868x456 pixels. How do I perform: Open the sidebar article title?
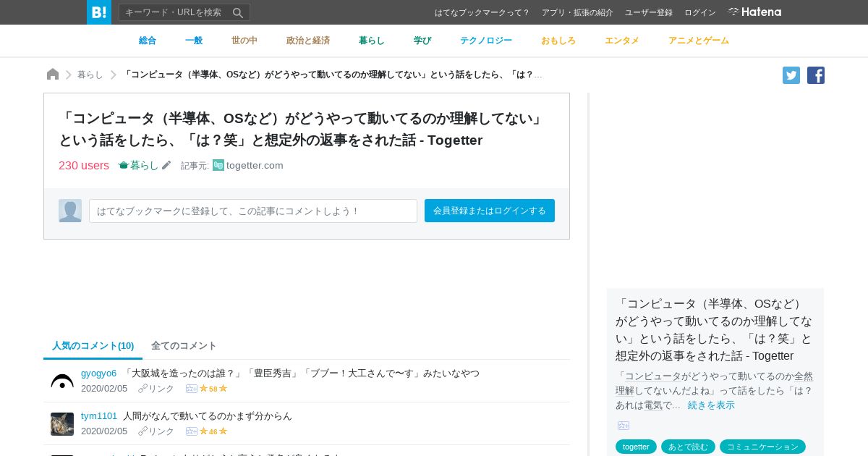coord(714,329)
